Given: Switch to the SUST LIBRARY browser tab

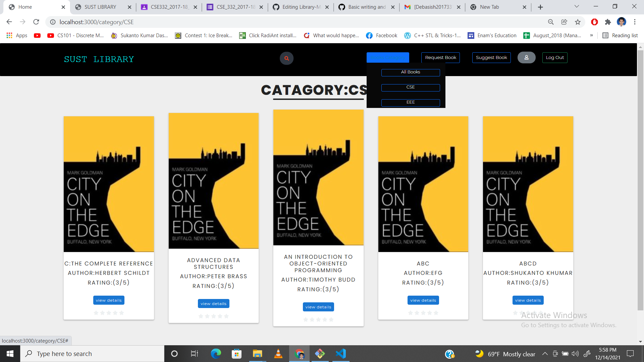Looking at the screenshot, I should (100, 7).
